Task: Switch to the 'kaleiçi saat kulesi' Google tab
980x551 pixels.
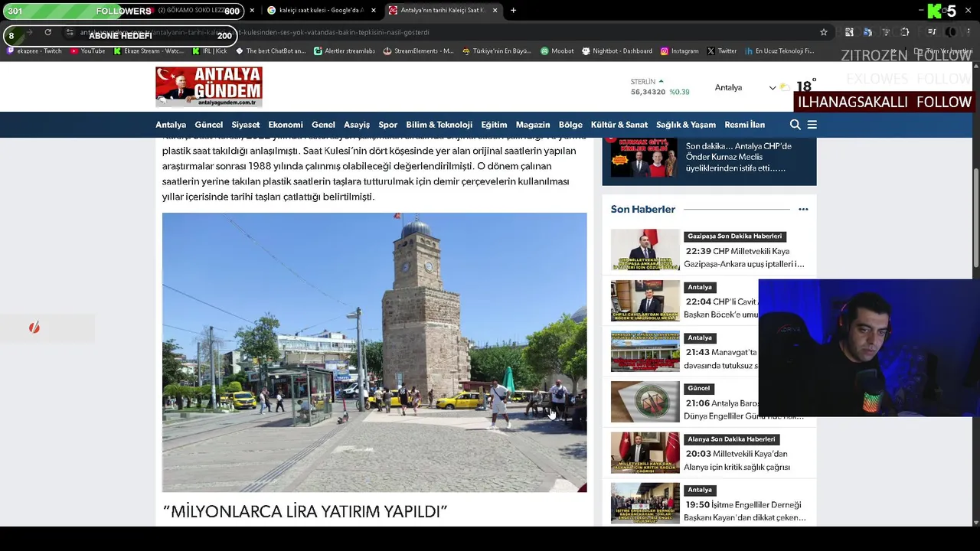Action: point(320,11)
